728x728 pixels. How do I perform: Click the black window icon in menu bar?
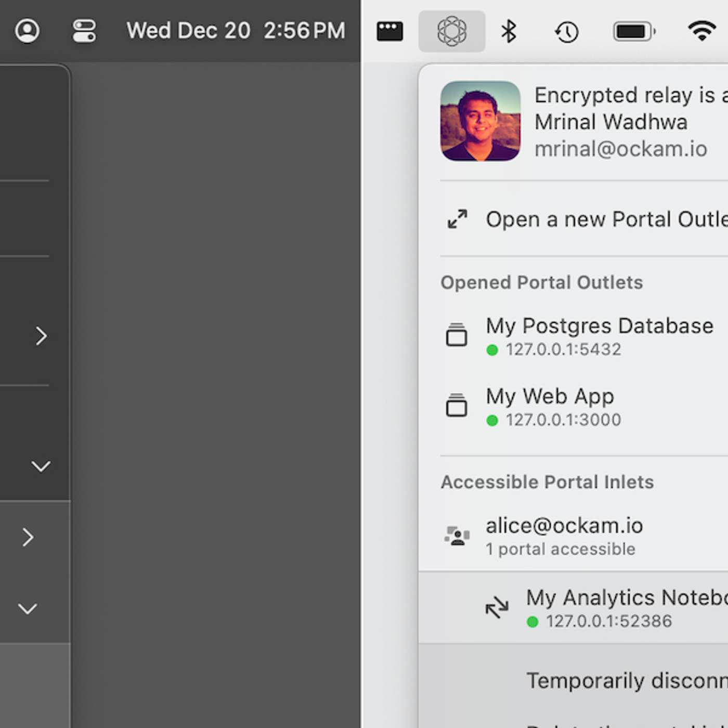click(x=389, y=31)
